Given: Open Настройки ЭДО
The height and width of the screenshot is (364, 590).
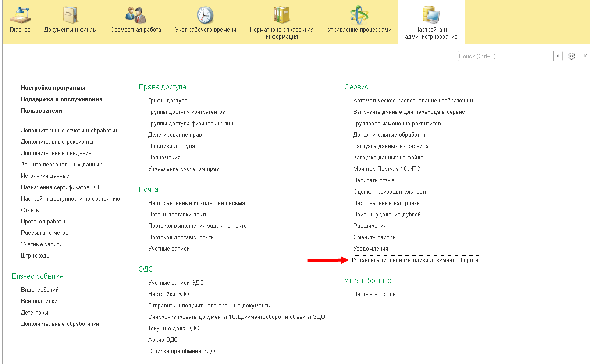Looking at the screenshot, I should tap(169, 294).
